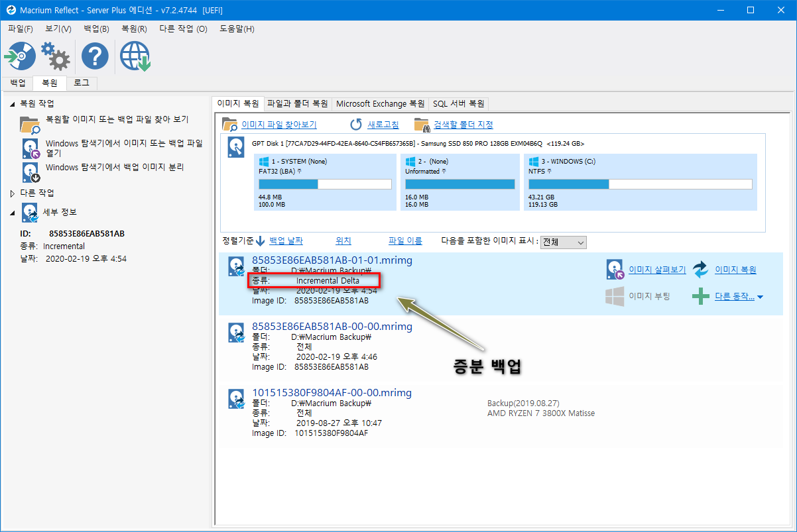The width and height of the screenshot is (797, 532).
Task: Select the 이미지 복원 tab
Action: 238,103
